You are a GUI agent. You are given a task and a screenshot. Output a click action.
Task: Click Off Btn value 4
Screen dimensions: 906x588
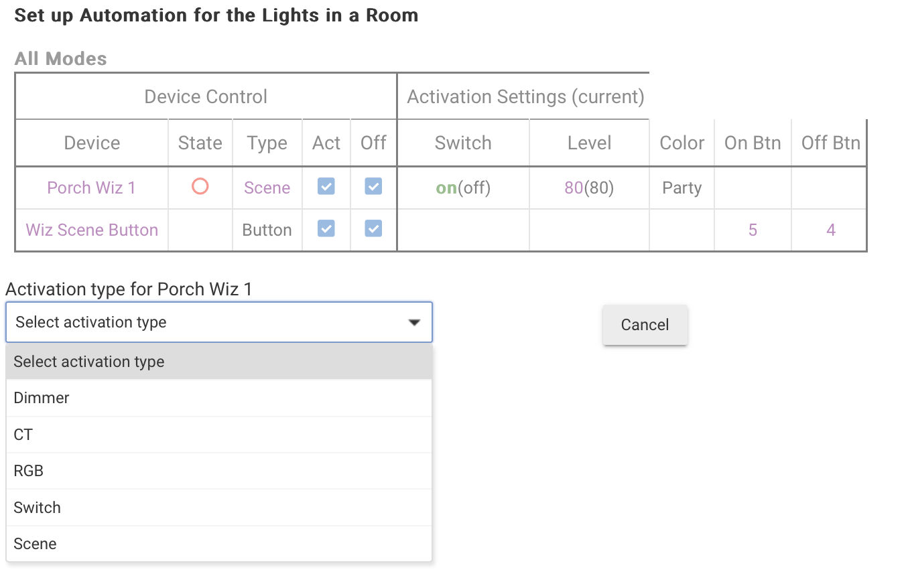[x=831, y=230]
